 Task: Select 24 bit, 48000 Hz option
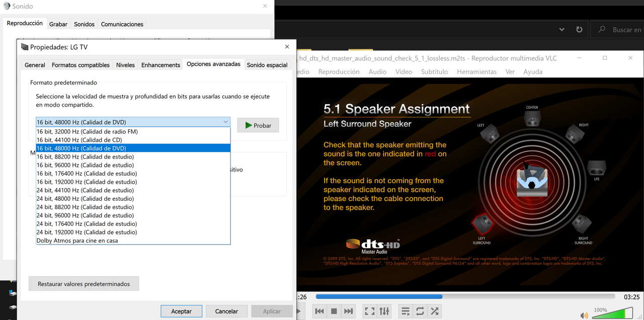pos(133,199)
